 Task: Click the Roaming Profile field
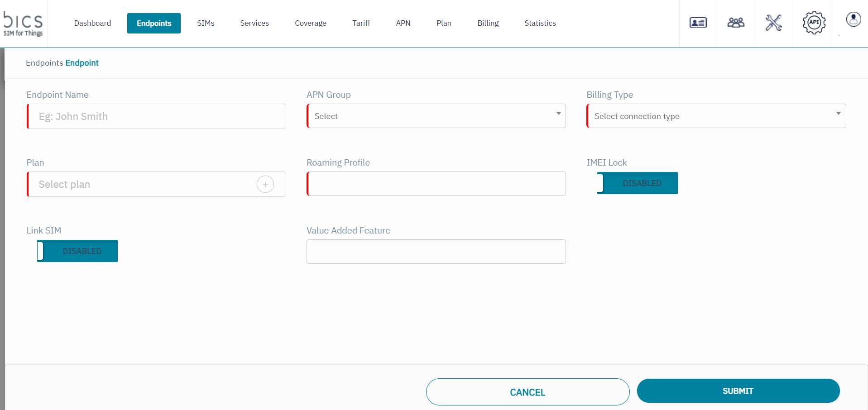(436, 184)
